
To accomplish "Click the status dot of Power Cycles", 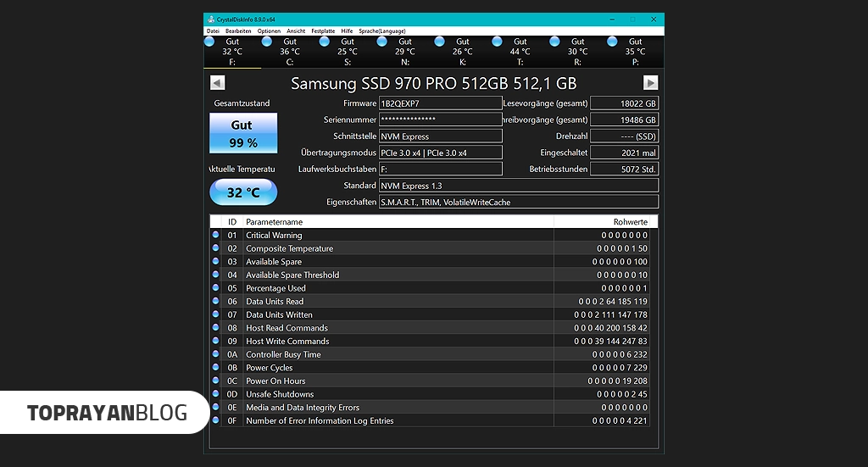I will (x=216, y=367).
